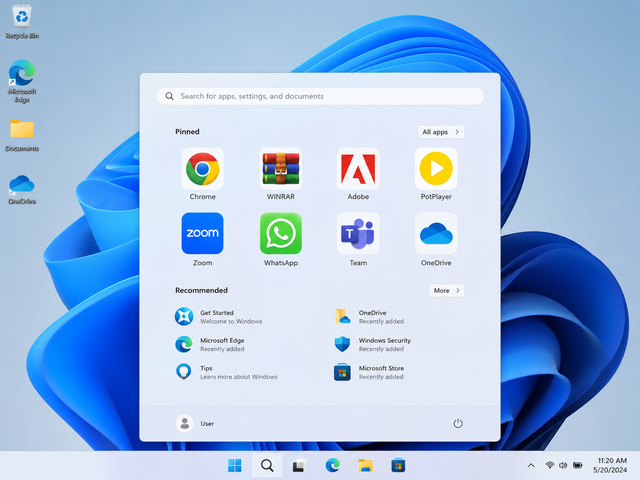This screenshot has width=640, height=480.
Task: Open Task View on the taskbar
Action: [299, 465]
